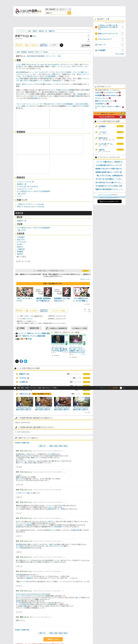138x644 pixels.
Task: Click 広告を見ると無料チケットGET button near title
Action: 44,45
